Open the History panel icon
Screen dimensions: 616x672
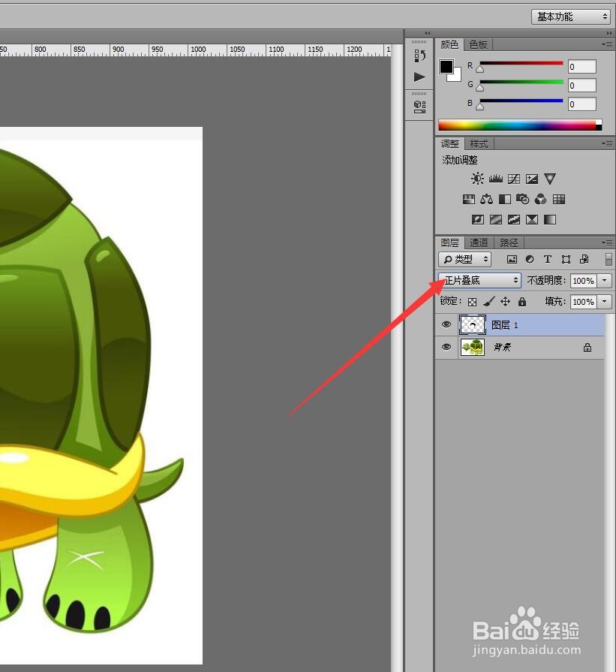(419, 56)
